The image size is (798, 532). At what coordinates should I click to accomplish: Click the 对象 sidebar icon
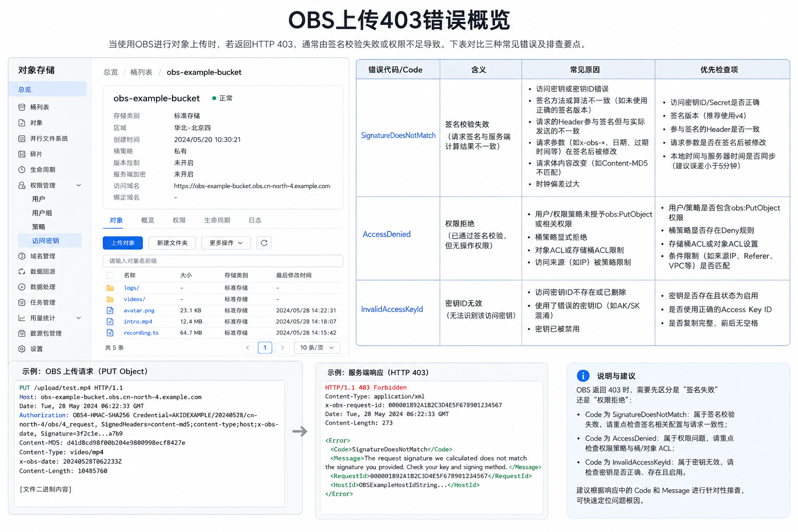[x=22, y=123]
